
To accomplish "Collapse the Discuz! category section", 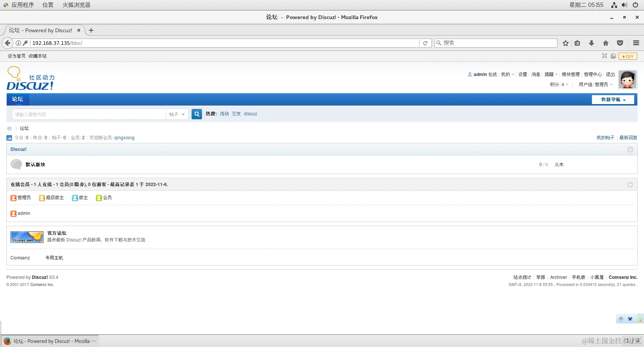I will (x=630, y=149).
